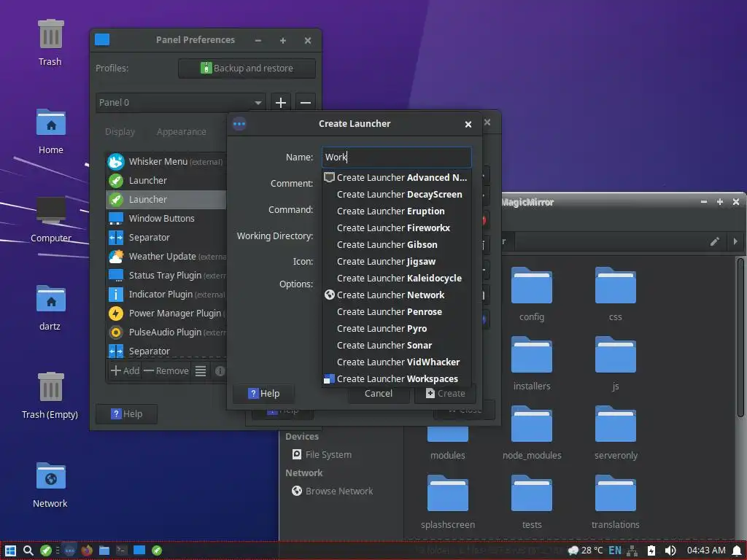Select the config folder in MagicMirror window
Screen dimensions: 747x560
(x=532, y=295)
